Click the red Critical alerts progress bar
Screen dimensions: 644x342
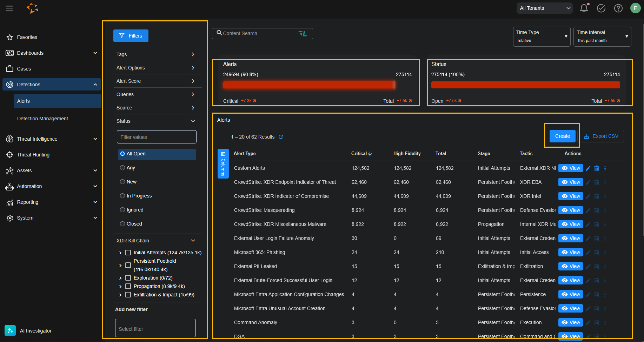(309, 85)
